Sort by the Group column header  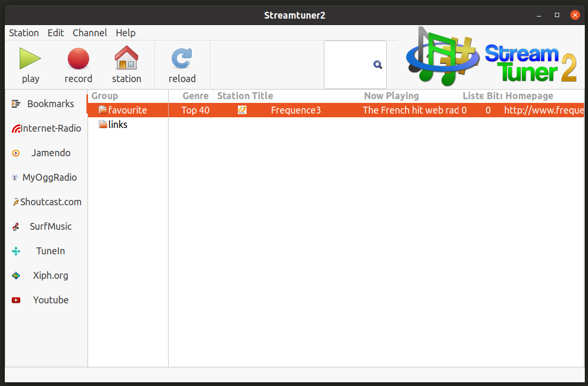coord(128,96)
